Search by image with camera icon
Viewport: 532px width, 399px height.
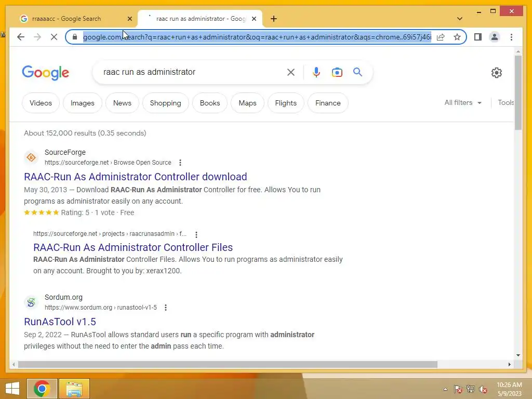click(x=337, y=72)
